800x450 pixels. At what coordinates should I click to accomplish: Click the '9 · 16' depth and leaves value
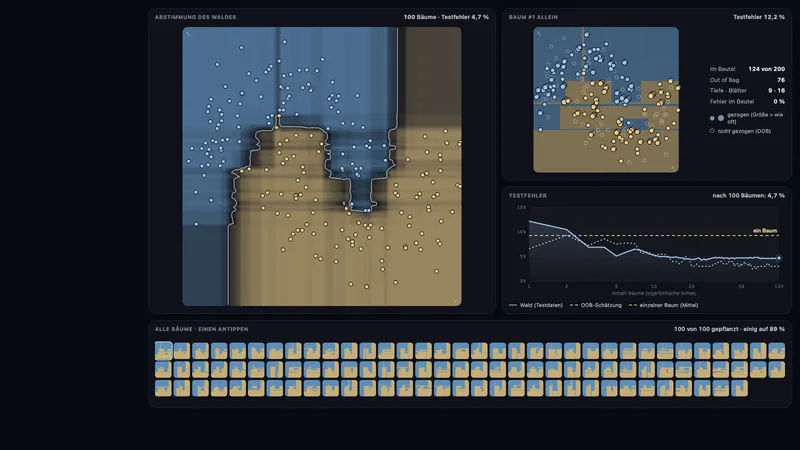[x=777, y=90]
